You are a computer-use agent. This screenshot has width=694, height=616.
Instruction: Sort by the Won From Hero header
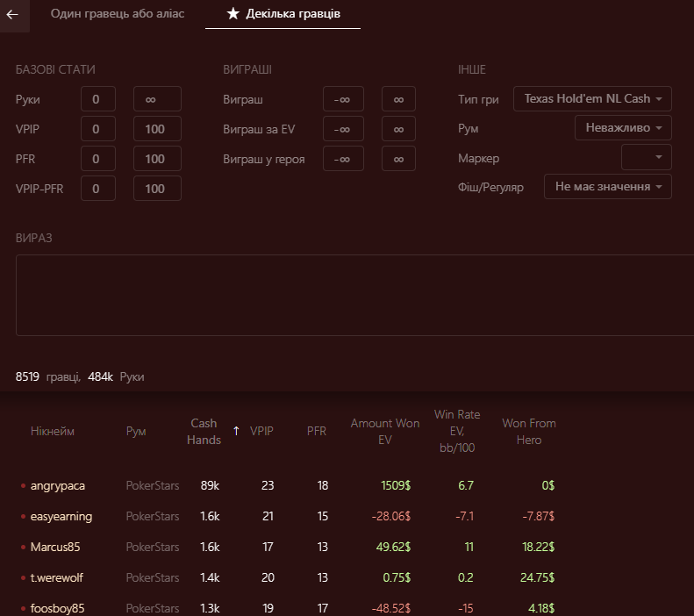(x=529, y=432)
